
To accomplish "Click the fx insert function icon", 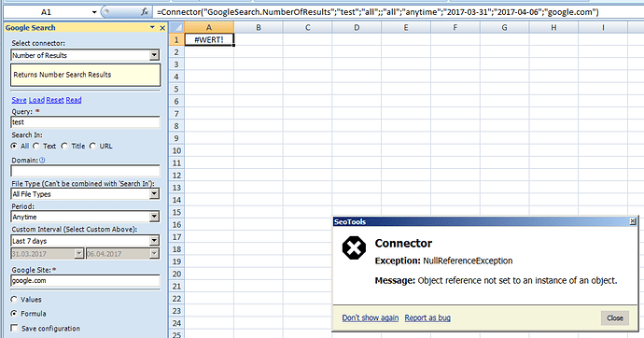I will (145, 12).
